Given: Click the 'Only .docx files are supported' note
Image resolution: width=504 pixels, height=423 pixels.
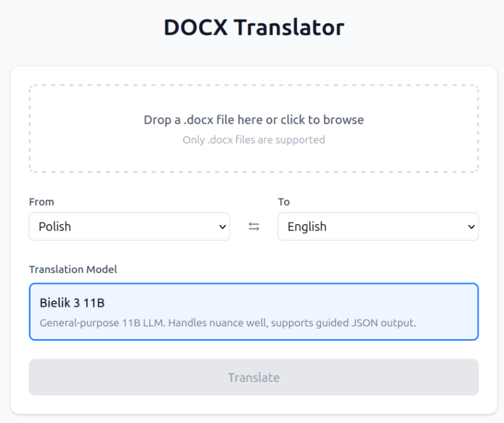Looking at the screenshot, I should click(253, 140).
